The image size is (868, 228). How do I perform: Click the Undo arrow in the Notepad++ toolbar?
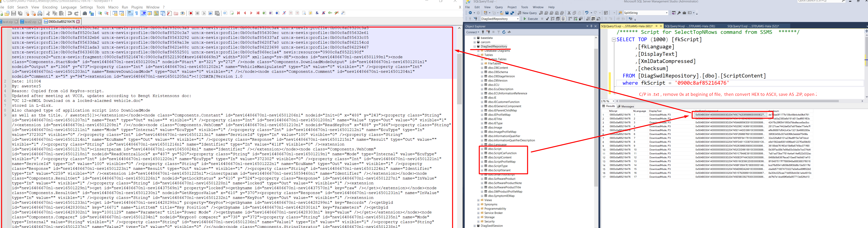click(70, 14)
